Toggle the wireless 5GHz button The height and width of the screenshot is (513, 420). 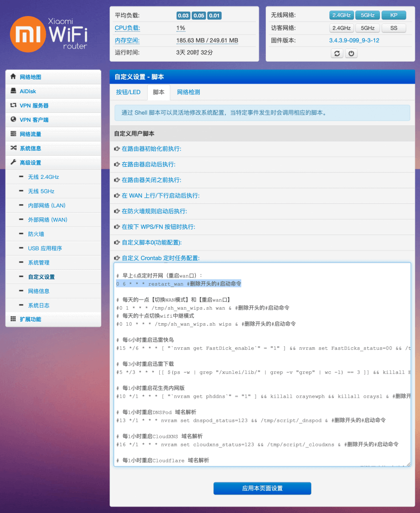click(367, 15)
